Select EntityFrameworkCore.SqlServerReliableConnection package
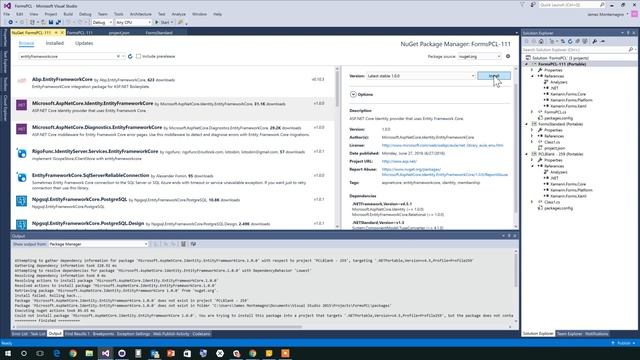The width and height of the screenshot is (640, 360). (x=174, y=179)
